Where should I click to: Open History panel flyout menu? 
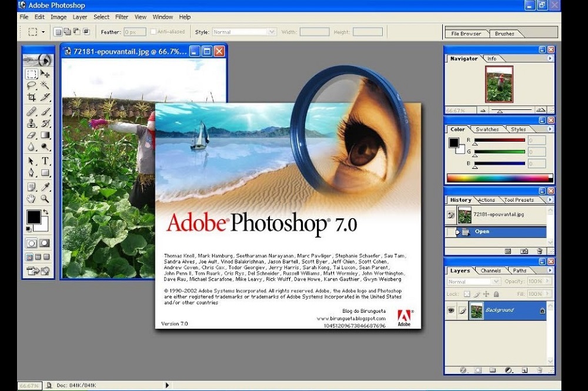[550, 200]
